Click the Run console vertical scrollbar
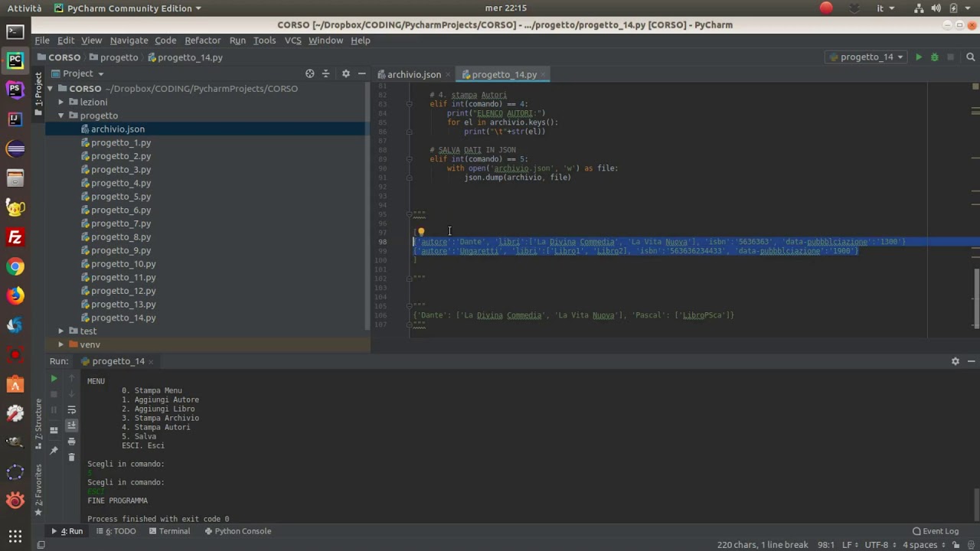This screenshot has width=980, height=551. (x=975, y=505)
